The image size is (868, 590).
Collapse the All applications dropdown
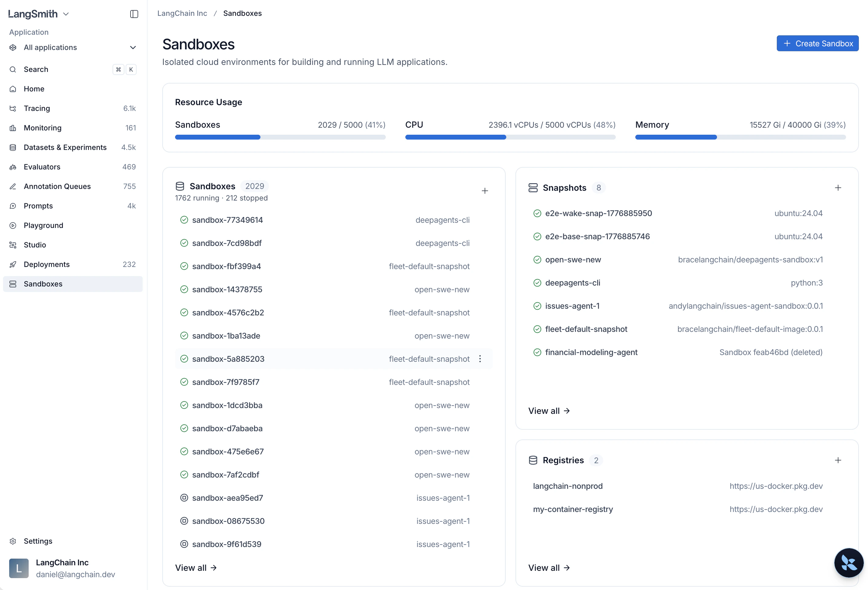[x=133, y=48]
